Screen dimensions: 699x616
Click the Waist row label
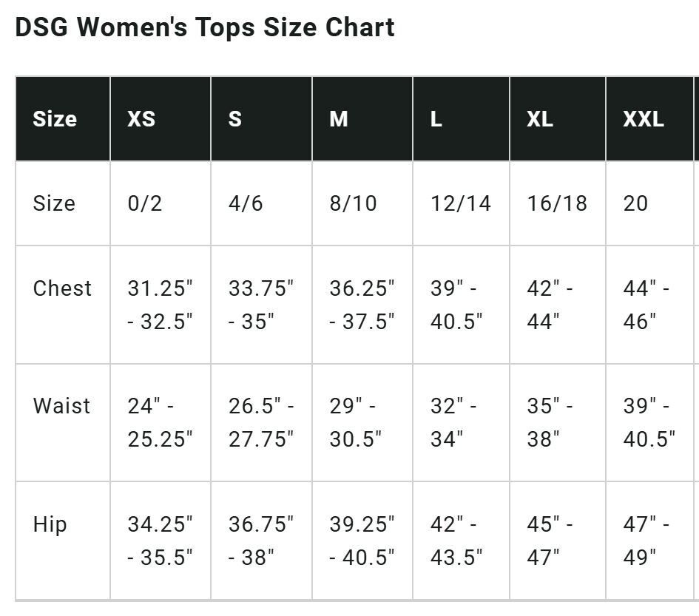click(x=61, y=406)
